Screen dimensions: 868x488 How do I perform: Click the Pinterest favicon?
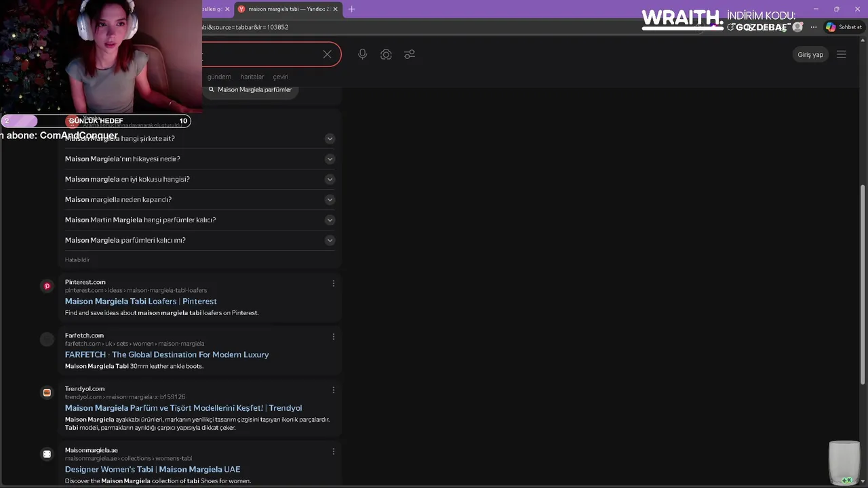click(47, 286)
